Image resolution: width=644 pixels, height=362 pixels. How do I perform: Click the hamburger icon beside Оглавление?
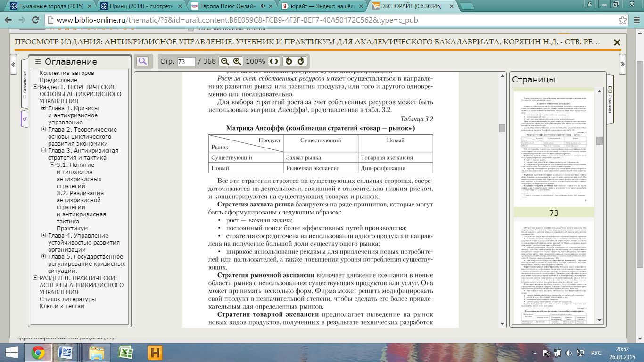[x=38, y=62]
